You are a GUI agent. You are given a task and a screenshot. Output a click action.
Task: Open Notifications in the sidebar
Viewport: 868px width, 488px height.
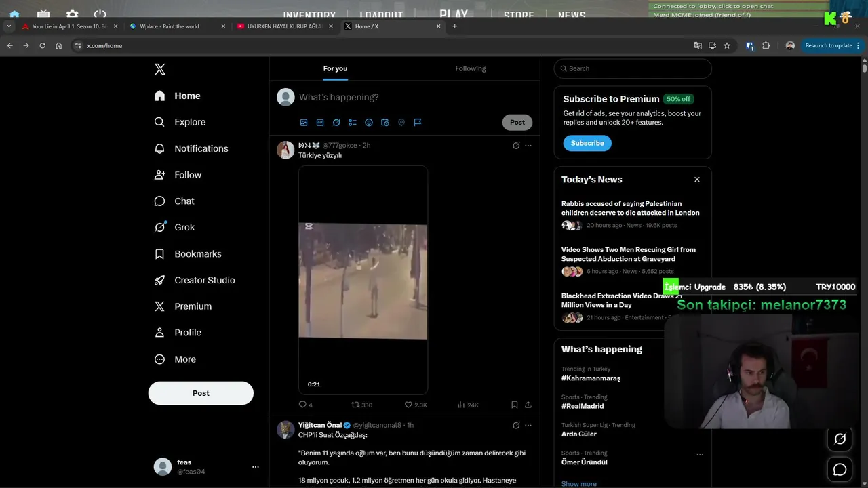click(191, 148)
